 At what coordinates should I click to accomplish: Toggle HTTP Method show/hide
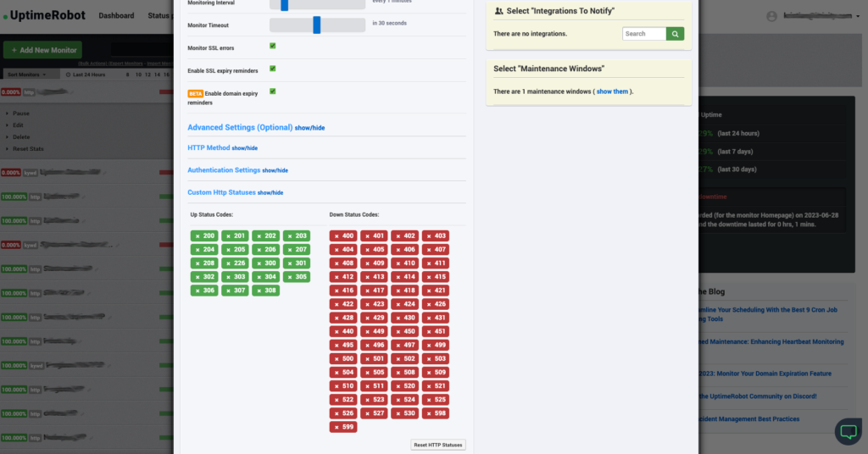(244, 148)
